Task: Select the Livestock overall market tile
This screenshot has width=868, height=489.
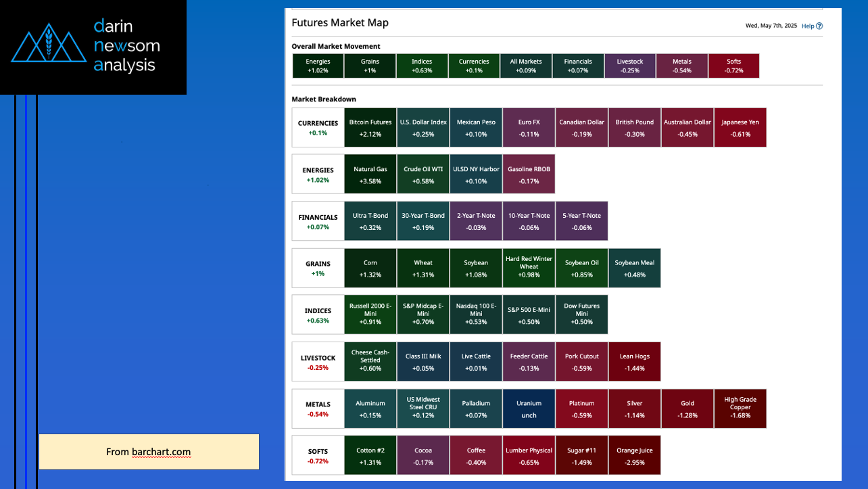Action: (x=630, y=66)
